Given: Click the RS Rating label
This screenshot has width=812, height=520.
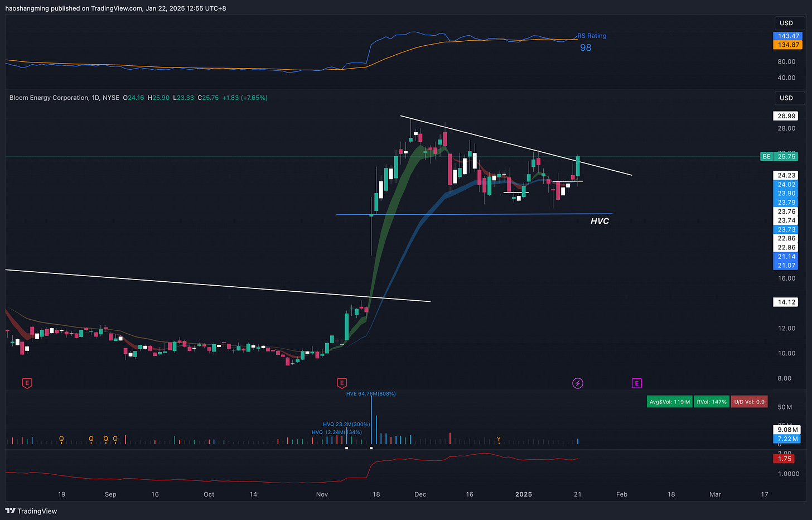Looking at the screenshot, I should pyautogui.click(x=592, y=36).
